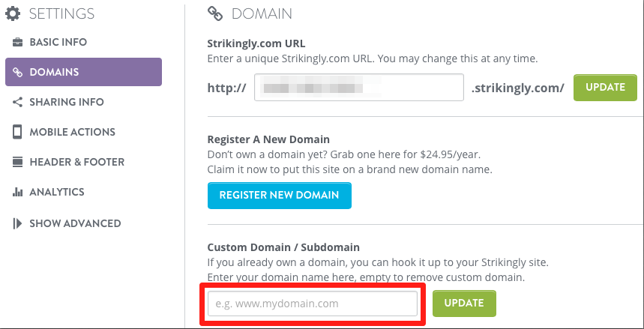Focus the Strikingly.com URL text field
644x329 pixels.
(x=359, y=88)
